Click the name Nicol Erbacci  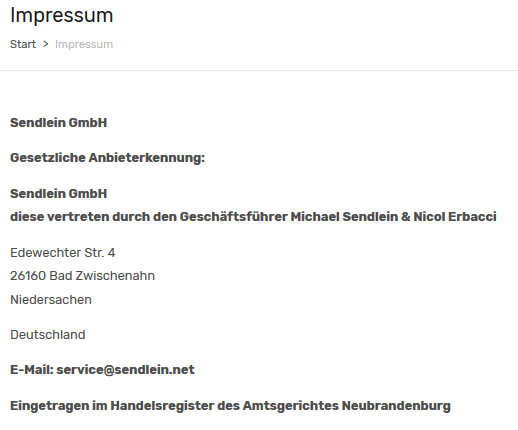point(455,217)
